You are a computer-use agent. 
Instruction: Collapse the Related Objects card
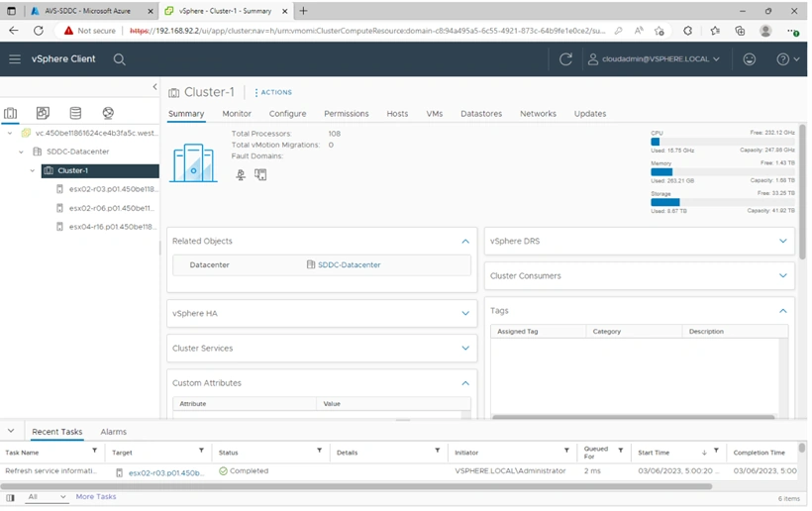pyautogui.click(x=465, y=242)
